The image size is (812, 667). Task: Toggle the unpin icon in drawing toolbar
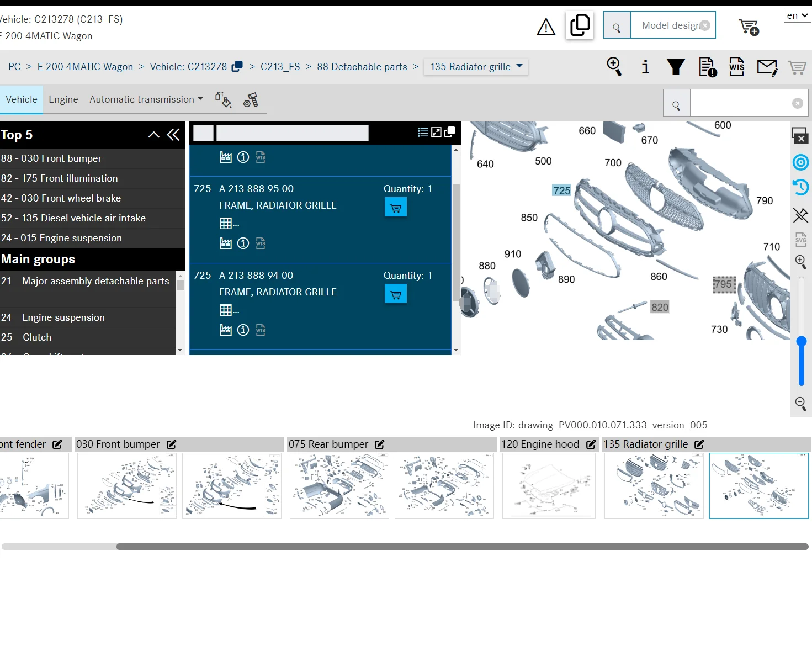(x=801, y=215)
